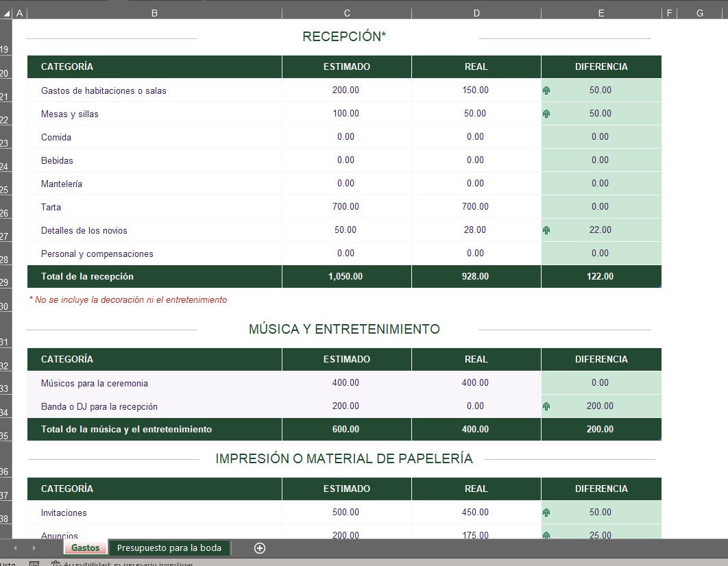The width and height of the screenshot is (728, 566).
Task: Click the previous sheet navigation arrow
Action: coord(15,548)
